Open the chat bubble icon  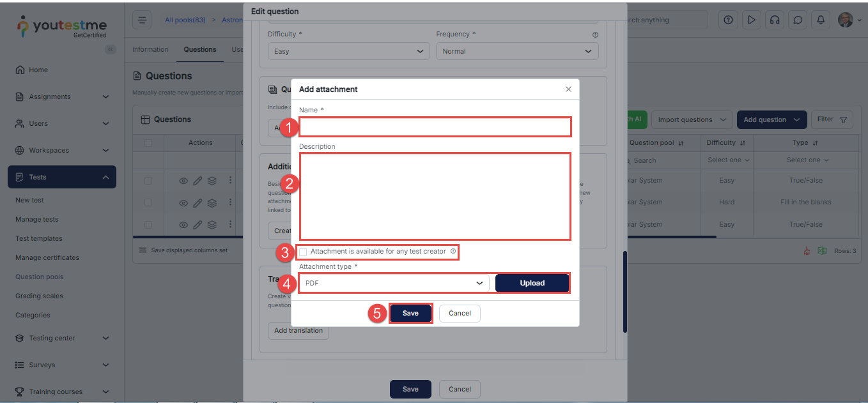tap(798, 20)
